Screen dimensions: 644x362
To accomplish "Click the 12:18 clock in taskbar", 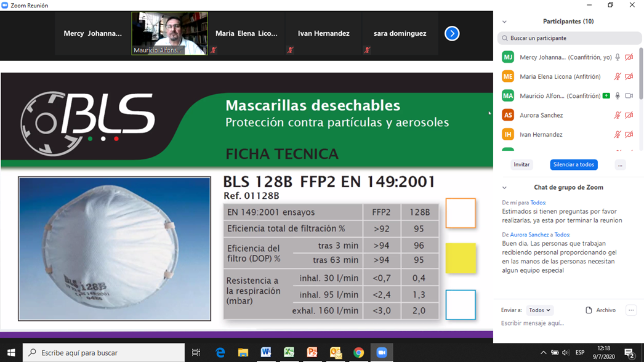I will click(x=604, y=348).
